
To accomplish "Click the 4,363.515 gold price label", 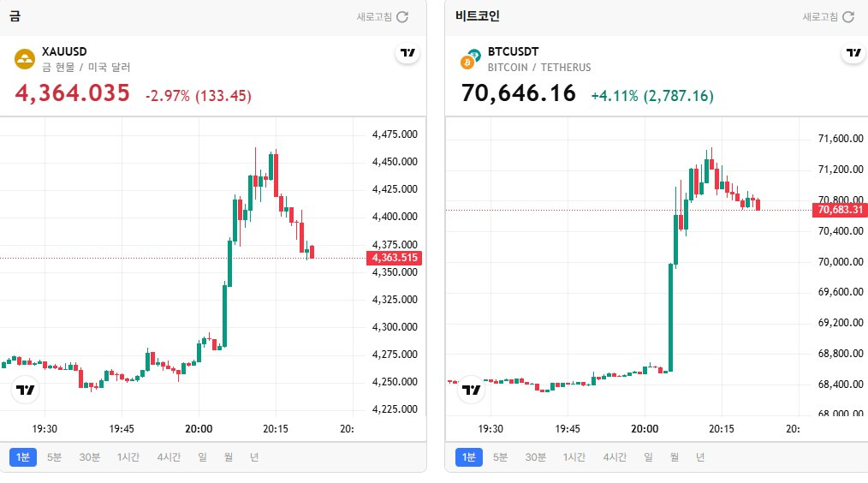I will [x=394, y=258].
